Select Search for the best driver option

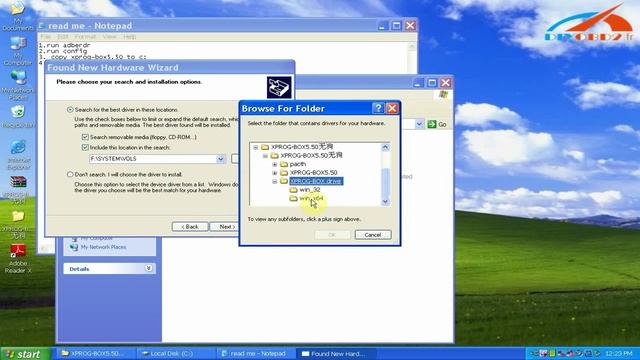coord(70,110)
